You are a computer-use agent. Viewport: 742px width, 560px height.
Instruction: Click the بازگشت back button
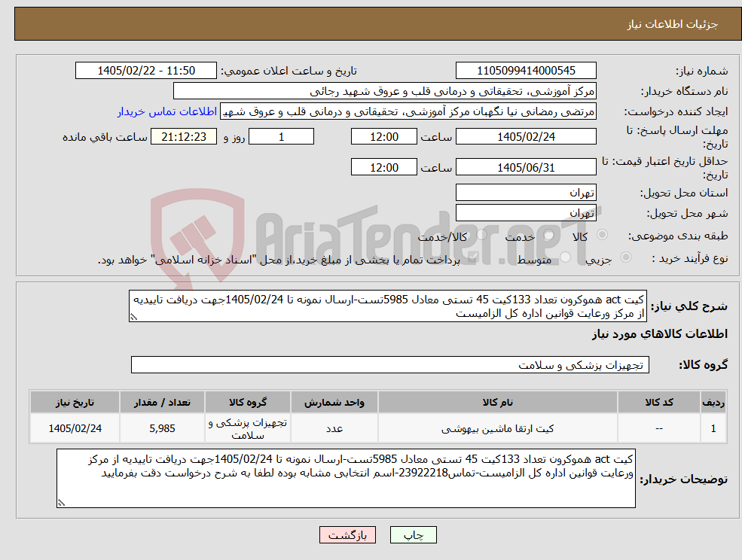(347, 535)
